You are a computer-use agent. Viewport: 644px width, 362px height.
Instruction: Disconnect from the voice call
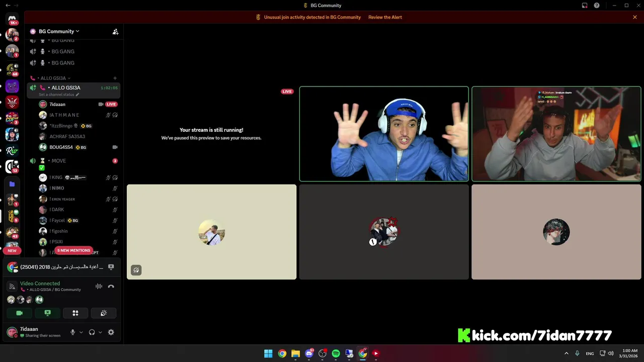111,286
